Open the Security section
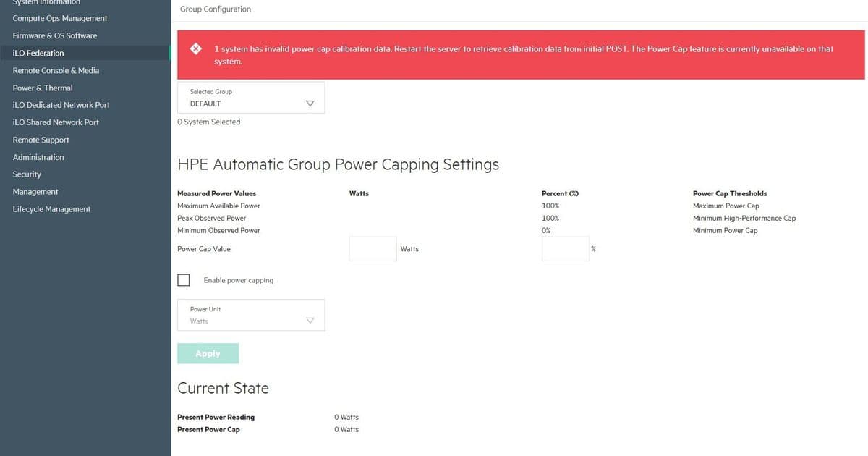Image resolution: width=868 pixels, height=456 pixels. (27, 174)
